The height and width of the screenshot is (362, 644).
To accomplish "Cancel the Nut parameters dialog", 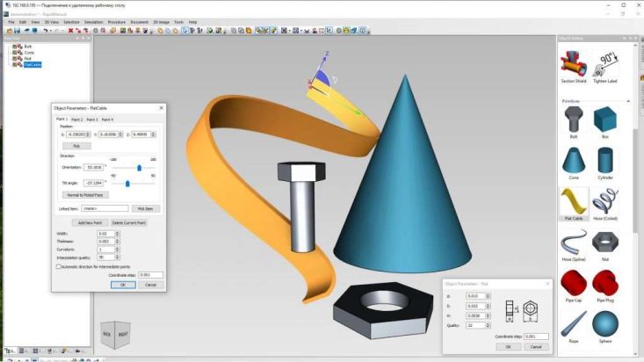I will 536,347.
